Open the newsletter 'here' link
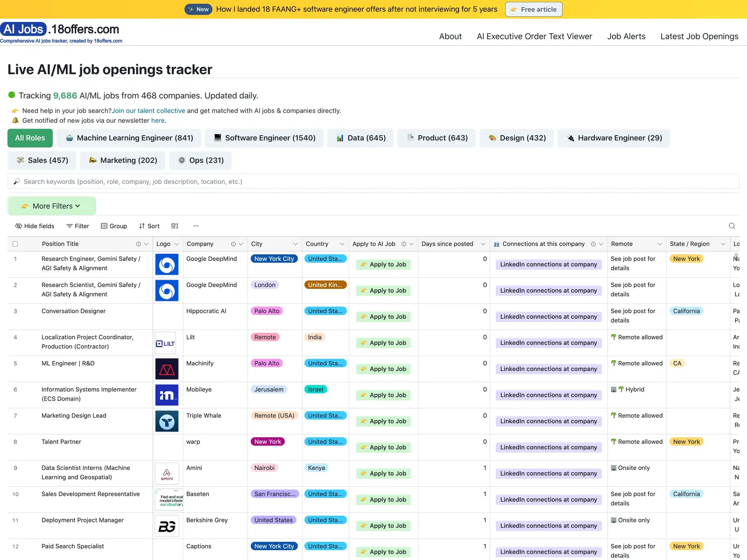Viewport: 747px width, 560px height. point(158,120)
